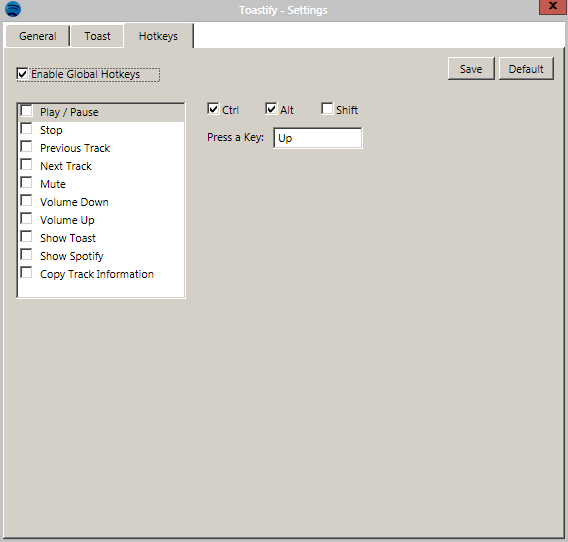Uncheck the Ctrl modifier checkbox
The image size is (568, 542).
tap(213, 109)
